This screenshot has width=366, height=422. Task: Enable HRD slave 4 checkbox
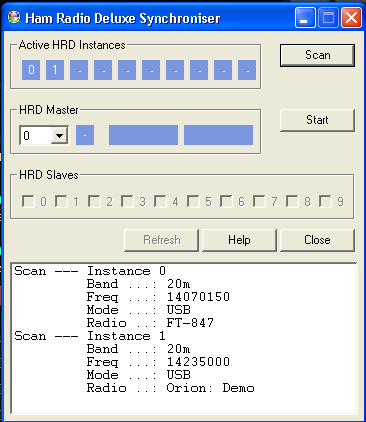[160, 201]
